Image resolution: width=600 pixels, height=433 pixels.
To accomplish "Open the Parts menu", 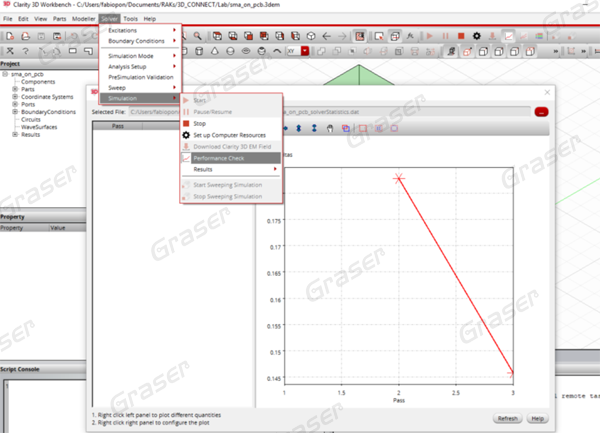I will (x=59, y=19).
